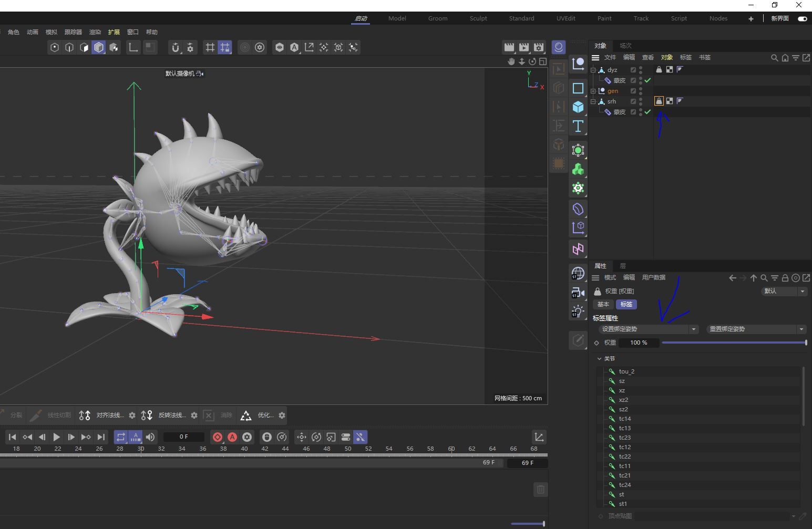This screenshot has width=812, height=529.
Task: Click the current frame 0 F field
Action: click(183, 437)
